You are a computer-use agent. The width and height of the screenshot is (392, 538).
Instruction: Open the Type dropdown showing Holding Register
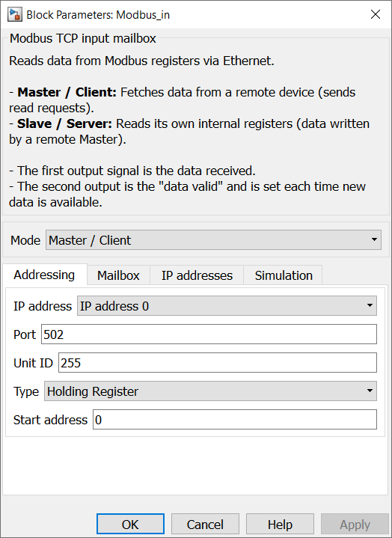click(210, 391)
